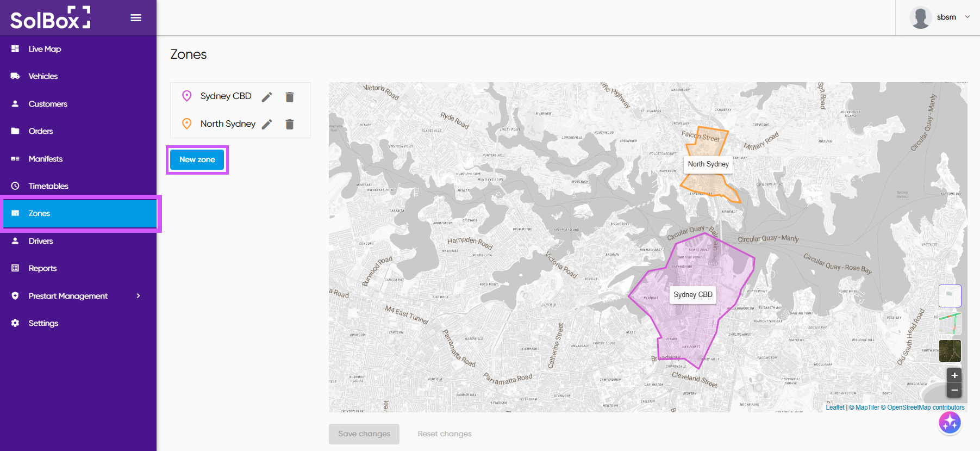This screenshot has height=451, width=980.
Task: Toggle the hamburger sidebar menu
Action: pos(136,18)
